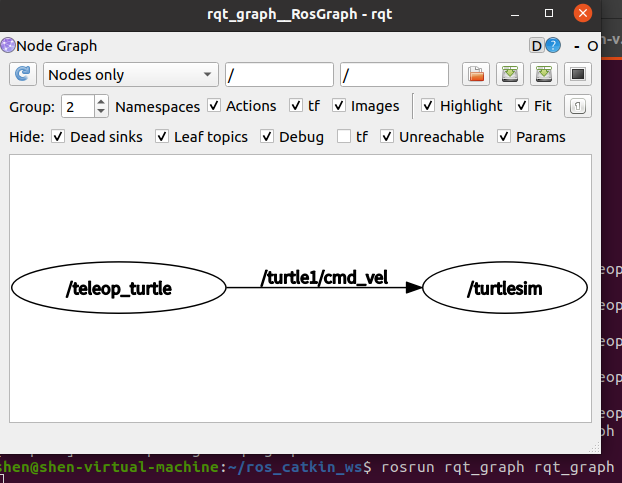Click the refresh graph icon
The height and width of the screenshot is (483, 622).
(x=23, y=75)
